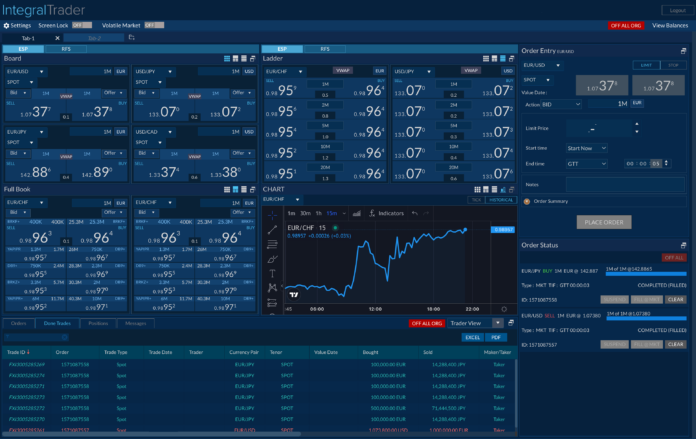The width and height of the screenshot is (696, 439).
Task: Select STOP order type
Action: (x=673, y=65)
